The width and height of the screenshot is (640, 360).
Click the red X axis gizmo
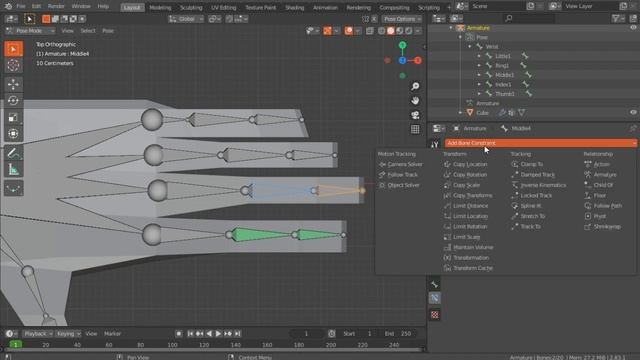418,60
